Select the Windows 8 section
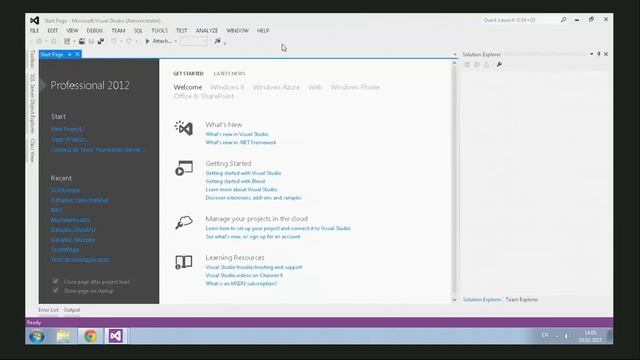 pyautogui.click(x=227, y=87)
